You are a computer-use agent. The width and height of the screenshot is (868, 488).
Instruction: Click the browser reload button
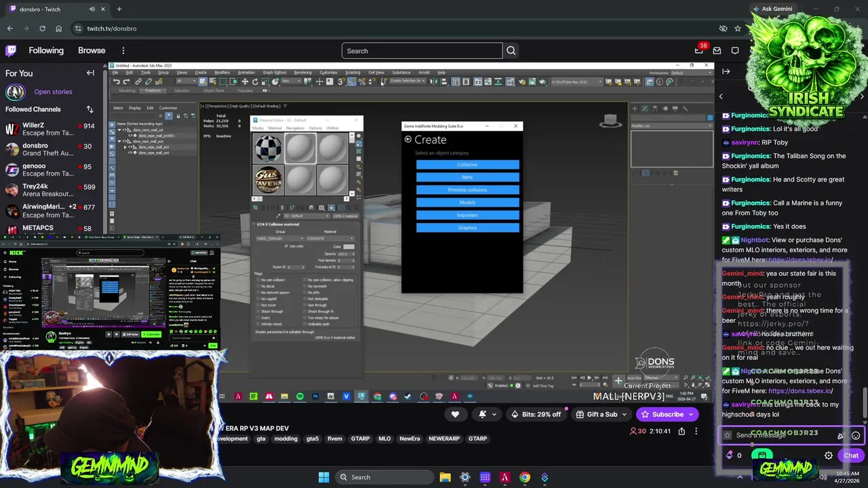pos(42,28)
